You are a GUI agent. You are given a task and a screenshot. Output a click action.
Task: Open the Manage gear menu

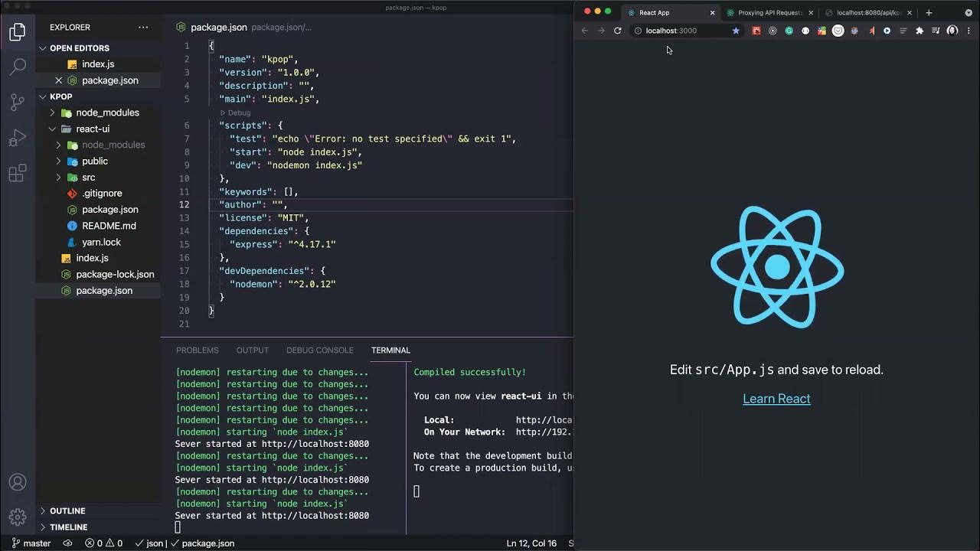coord(17,517)
